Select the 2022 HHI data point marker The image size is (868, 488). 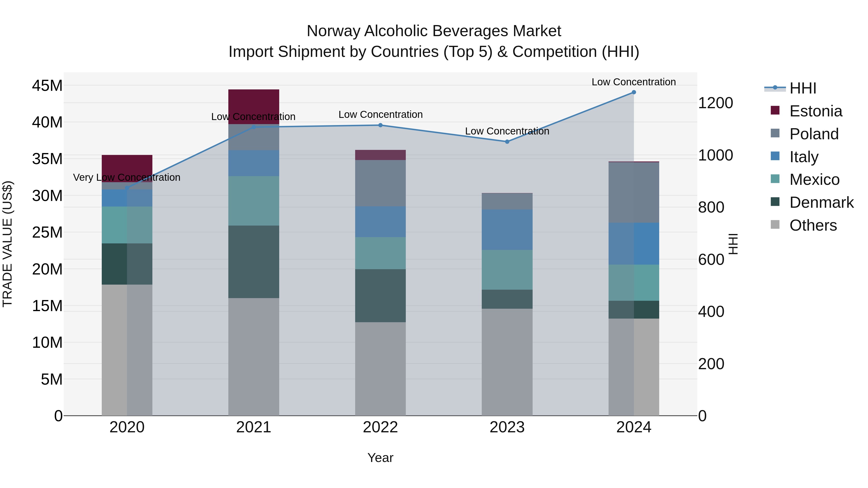[380, 125]
